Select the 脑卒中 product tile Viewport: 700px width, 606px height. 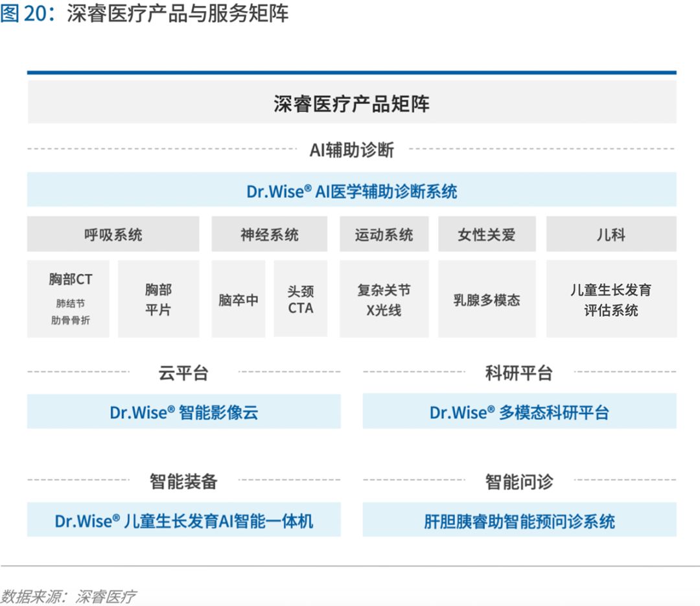click(239, 299)
